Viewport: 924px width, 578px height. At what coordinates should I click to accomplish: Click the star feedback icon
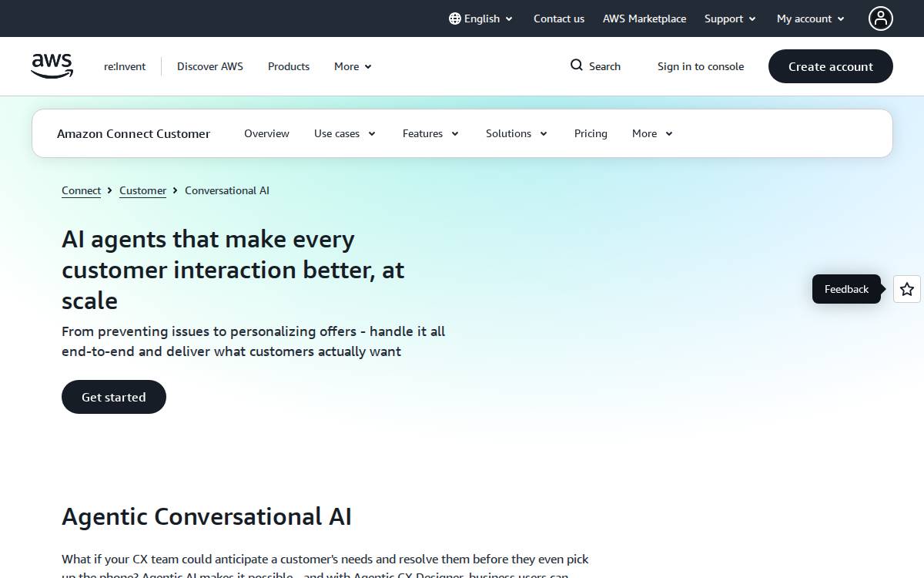pyautogui.click(x=907, y=289)
